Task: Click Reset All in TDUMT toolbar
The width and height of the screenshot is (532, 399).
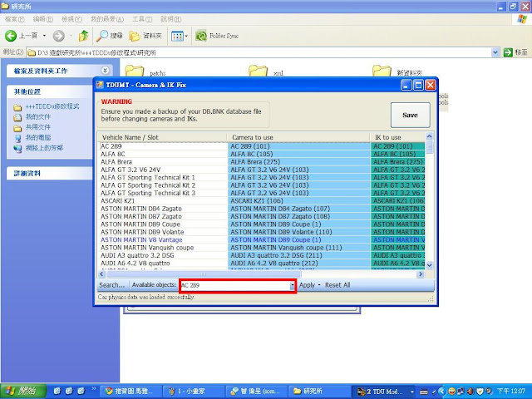Action: click(337, 285)
